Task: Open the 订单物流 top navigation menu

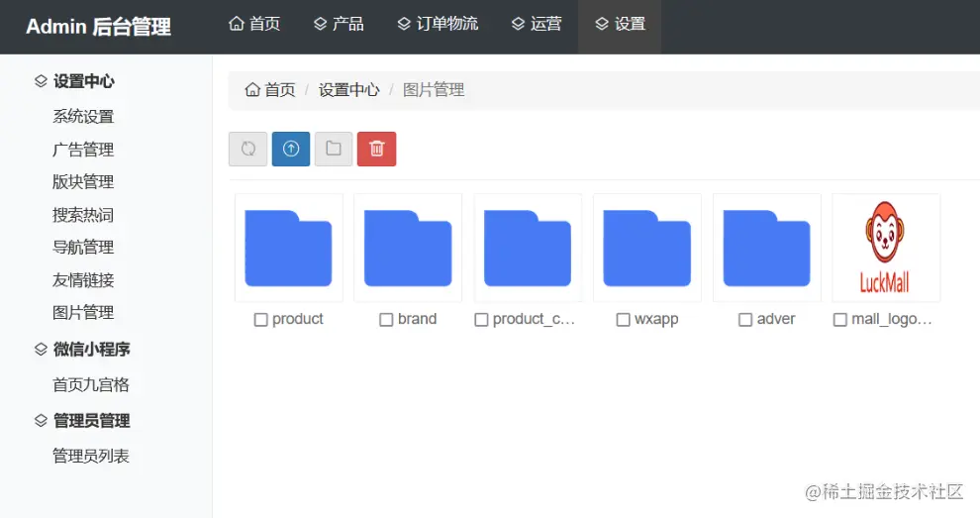Action: pos(438,24)
